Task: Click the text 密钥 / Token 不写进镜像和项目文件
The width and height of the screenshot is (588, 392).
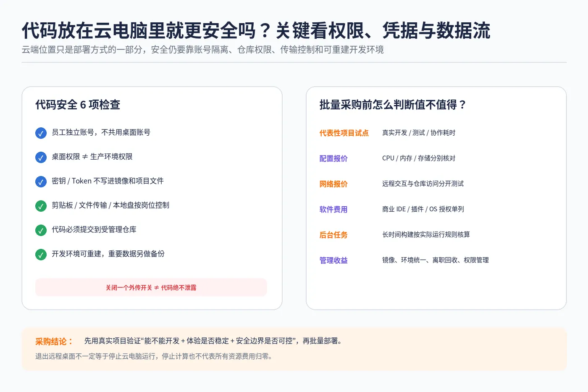Action: [108, 181]
